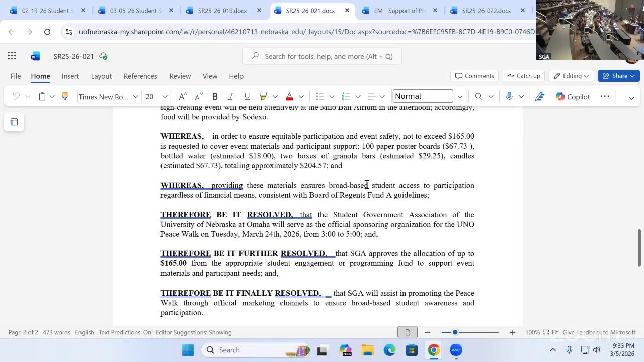Click the cloud save status icon
Screen dimensions: 644x362
tap(103, 56)
